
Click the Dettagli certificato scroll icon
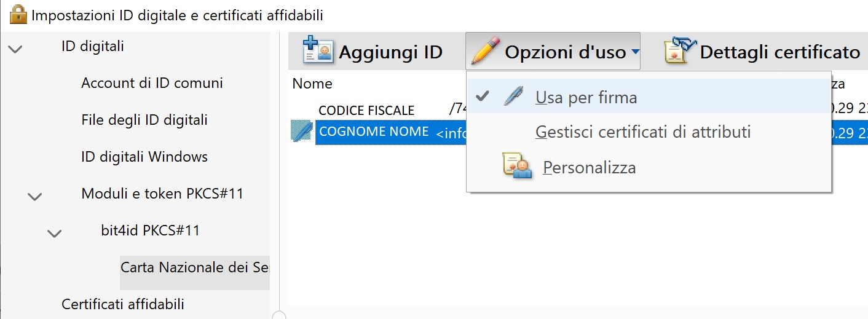(x=679, y=52)
